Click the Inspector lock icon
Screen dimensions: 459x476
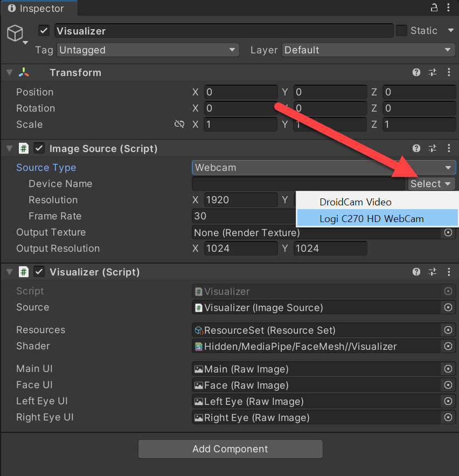pyautogui.click(x=434, y=8)
